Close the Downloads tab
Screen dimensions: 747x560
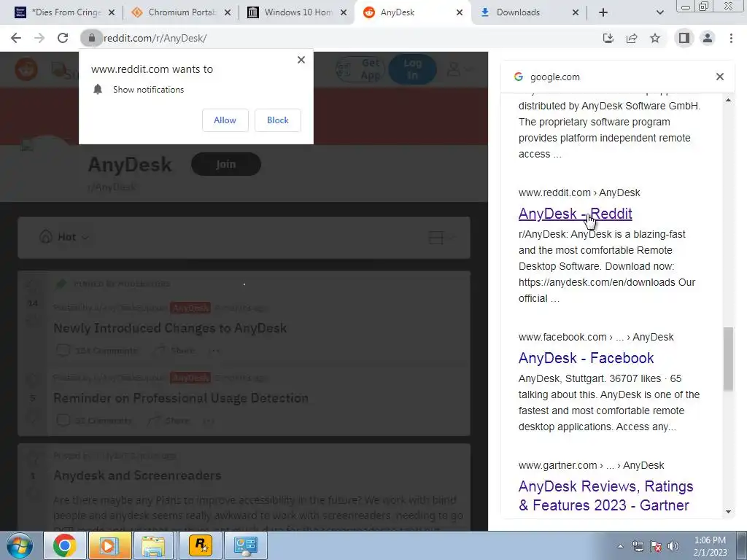click(576, 12)
